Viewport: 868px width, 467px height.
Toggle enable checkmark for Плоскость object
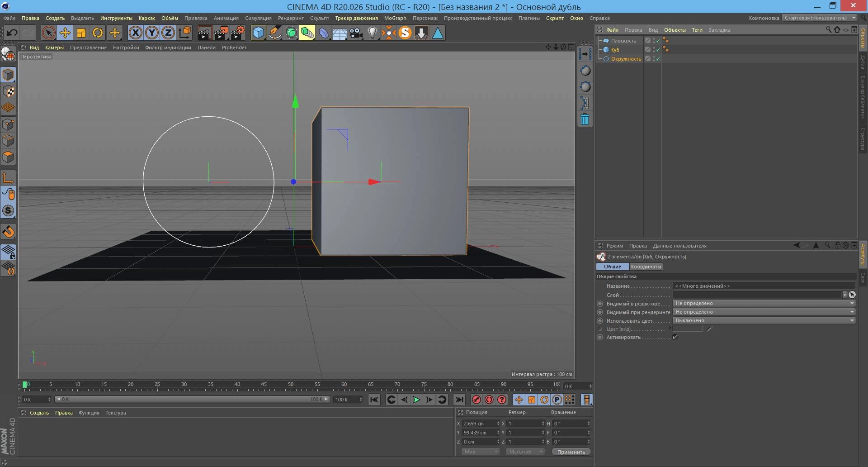658,41
